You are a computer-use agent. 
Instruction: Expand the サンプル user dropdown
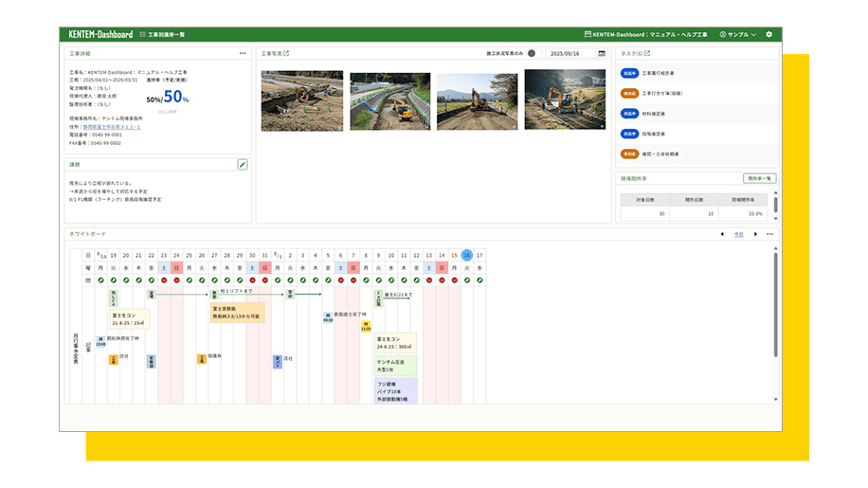click(x=738, y=34)
